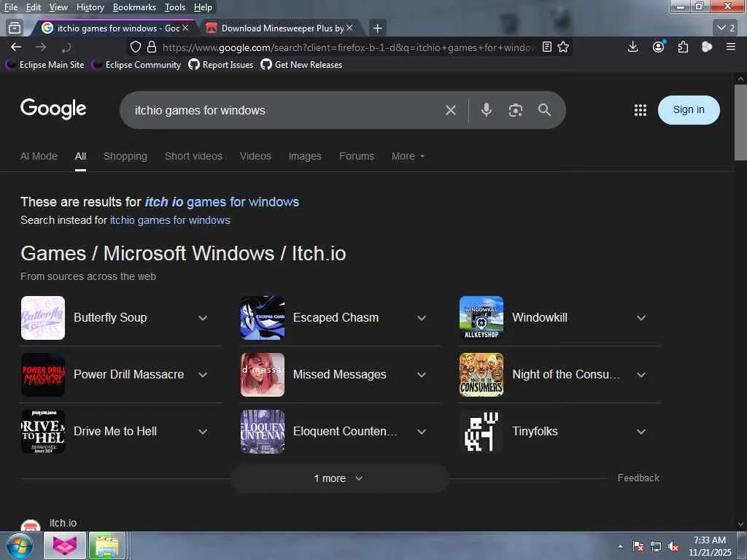Image resolution: width=747 pixels, height=560 pixels.
Task: Expand the Power Drill Massacre entry
Action: pyautogui.click(x=203, y=375)
